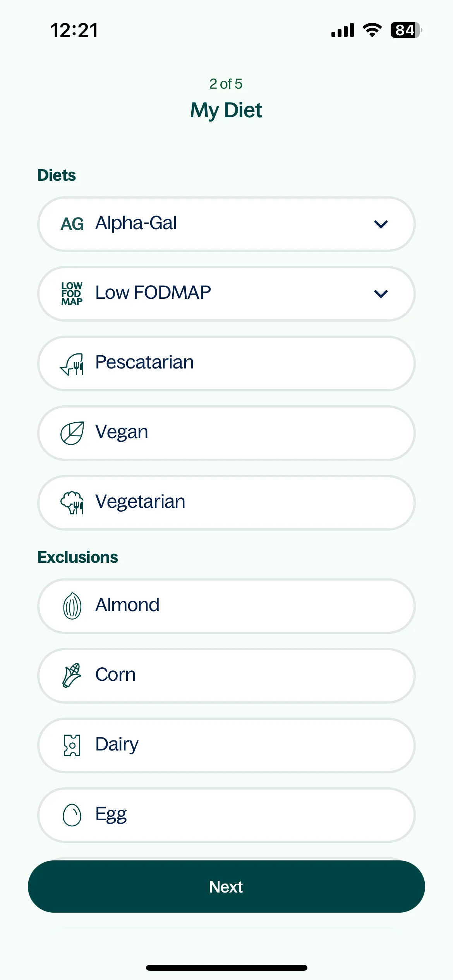Click the Next button
The image size is (453, 980).
pyautogui.click(x=226, y=886)
